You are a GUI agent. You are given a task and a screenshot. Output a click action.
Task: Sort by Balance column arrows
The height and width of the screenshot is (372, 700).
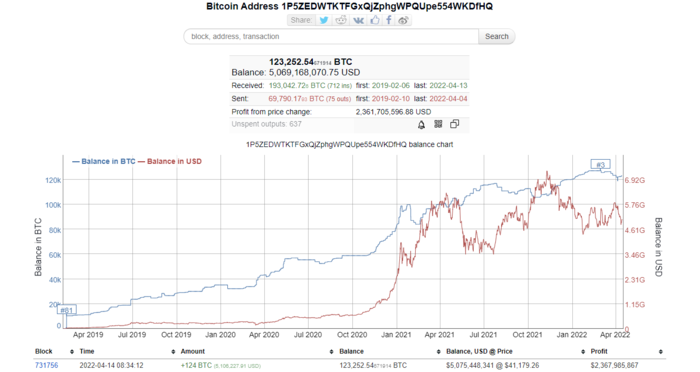coord(438,352)
